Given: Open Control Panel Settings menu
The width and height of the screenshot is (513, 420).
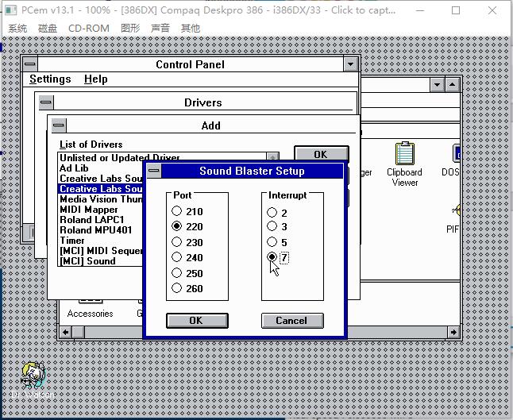Looking at the screenshot, I should [x=50, y=79].
